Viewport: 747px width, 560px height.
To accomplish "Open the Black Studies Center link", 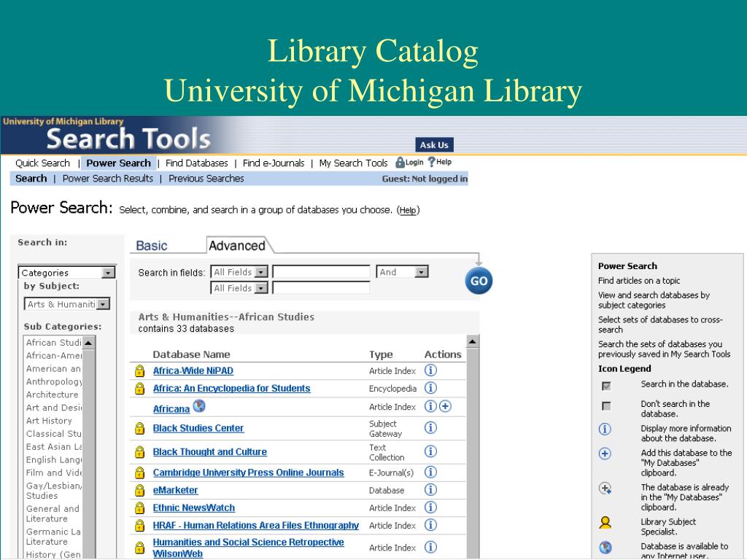I will (198, 428).
